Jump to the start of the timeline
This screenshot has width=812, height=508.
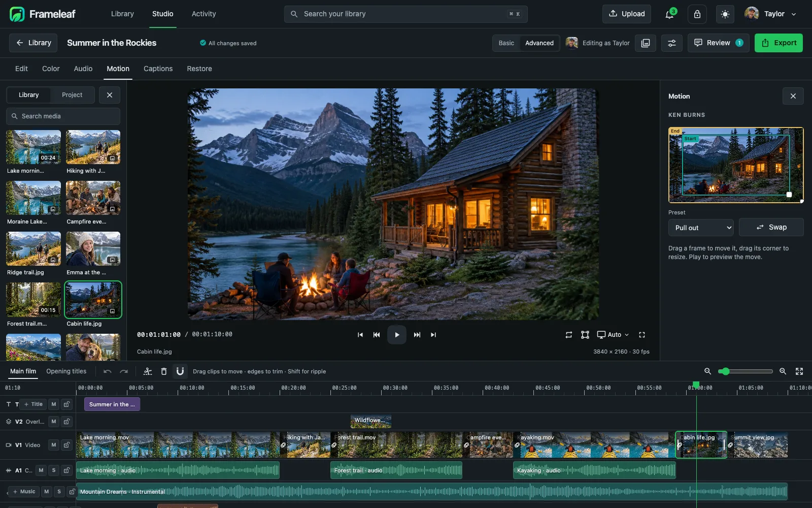[360, 335]
